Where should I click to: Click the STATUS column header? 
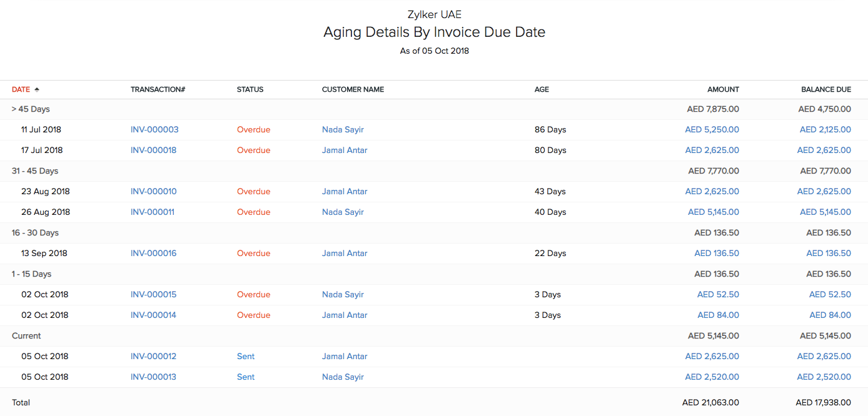click(x=250, y=89)
